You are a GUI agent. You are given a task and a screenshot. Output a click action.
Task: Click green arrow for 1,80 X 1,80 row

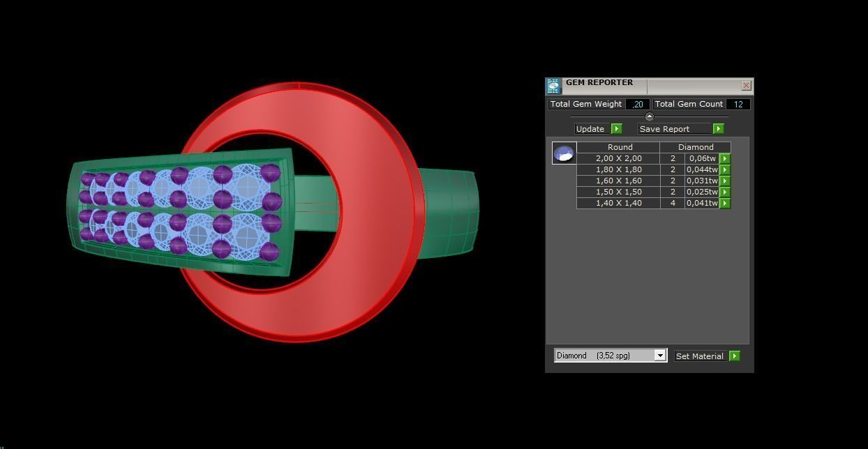pos(725,170)
